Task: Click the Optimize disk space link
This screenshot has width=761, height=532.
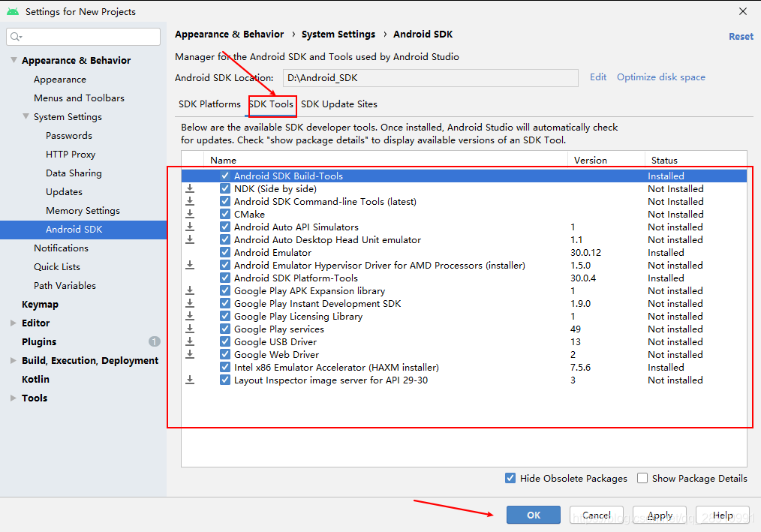Action: pos(660,77)
